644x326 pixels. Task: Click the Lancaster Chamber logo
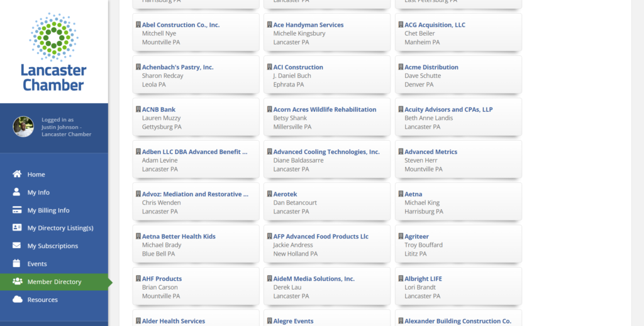pos(54,52)
